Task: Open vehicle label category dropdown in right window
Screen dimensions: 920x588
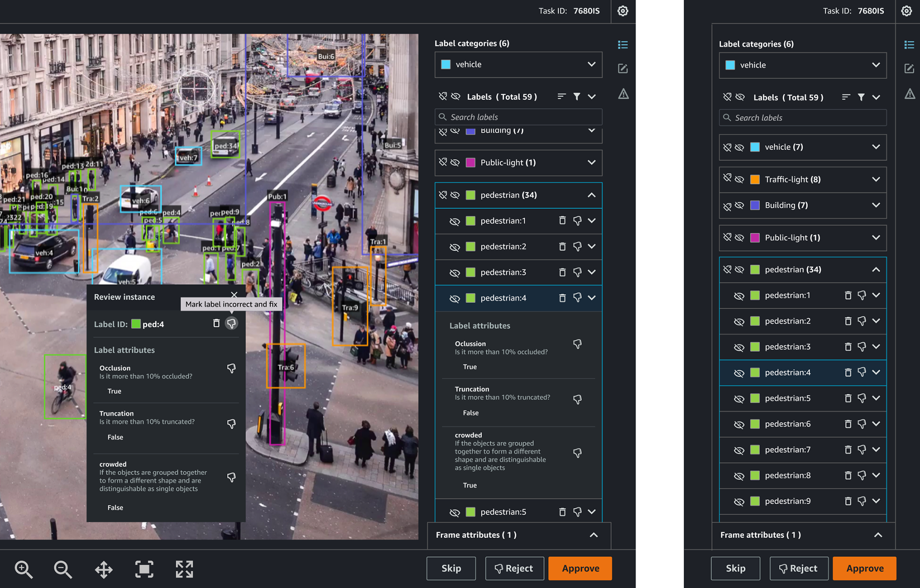Action: (x=803, y=65)
